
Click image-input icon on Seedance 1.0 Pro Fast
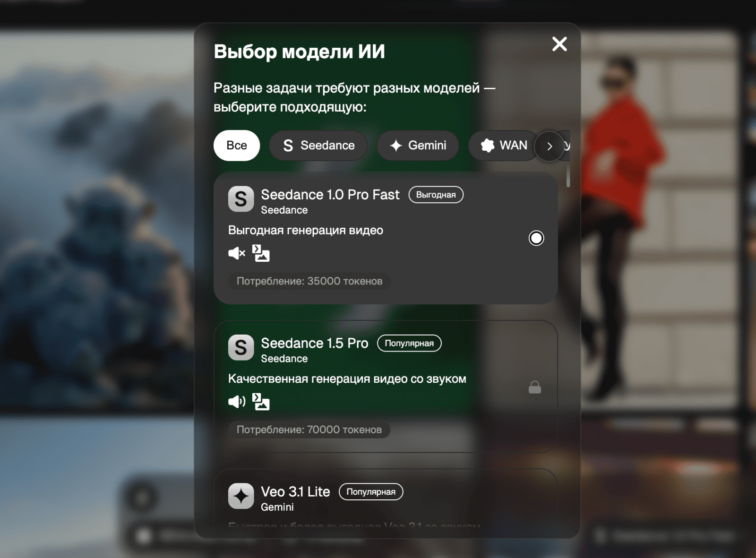click(x=261, y=253)
